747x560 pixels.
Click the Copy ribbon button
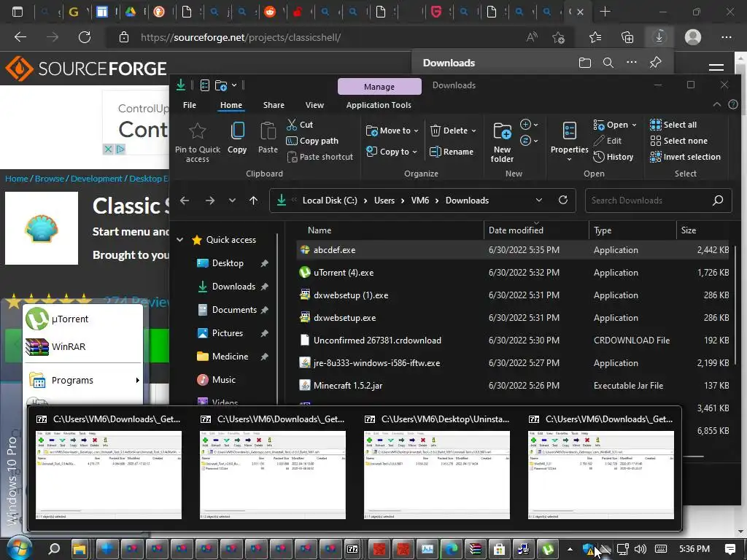click(x=237, y=138)
